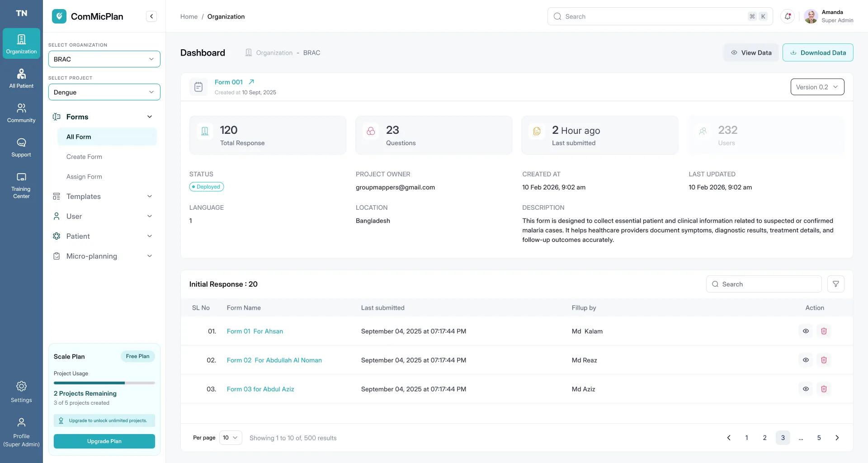View Form 02 response via eye icon
This screenshot has height=463, width=868.
point(806,360)
